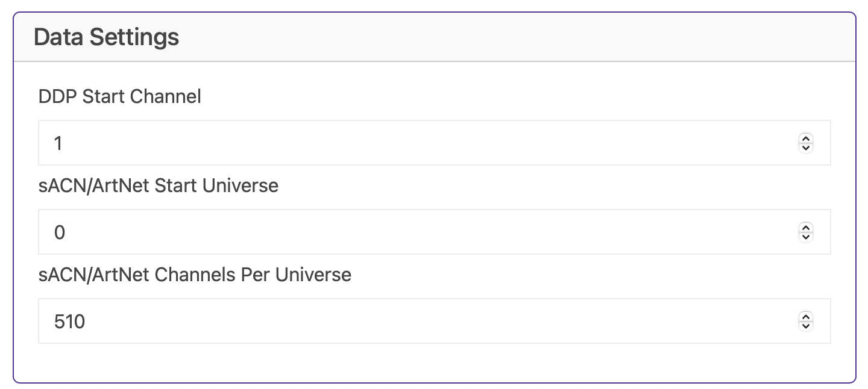This screenshot has width=868, height=389.
Task: Decrease the sACN/ArtNet Start Universe value
Action: (x=806, y=237)
